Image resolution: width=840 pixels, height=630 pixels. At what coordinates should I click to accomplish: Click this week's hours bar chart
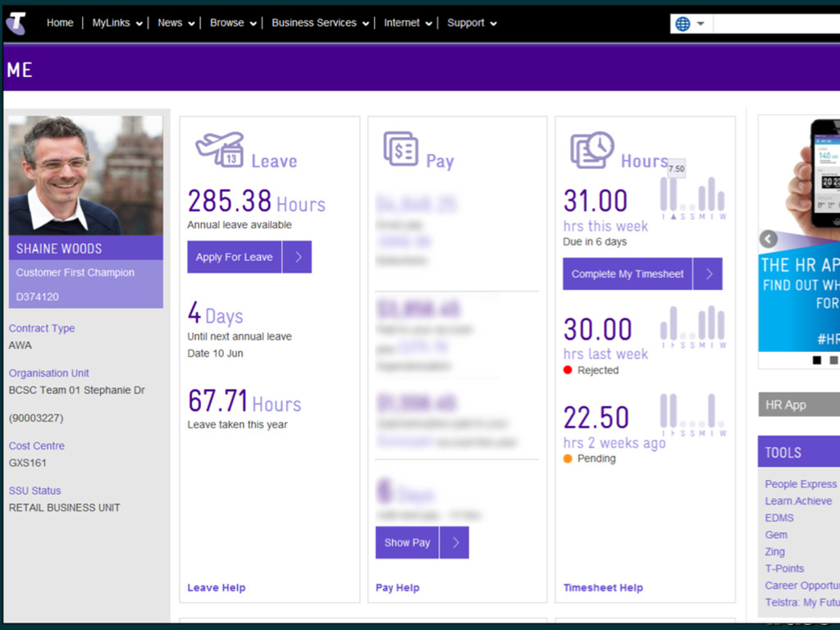click(693, 199)
